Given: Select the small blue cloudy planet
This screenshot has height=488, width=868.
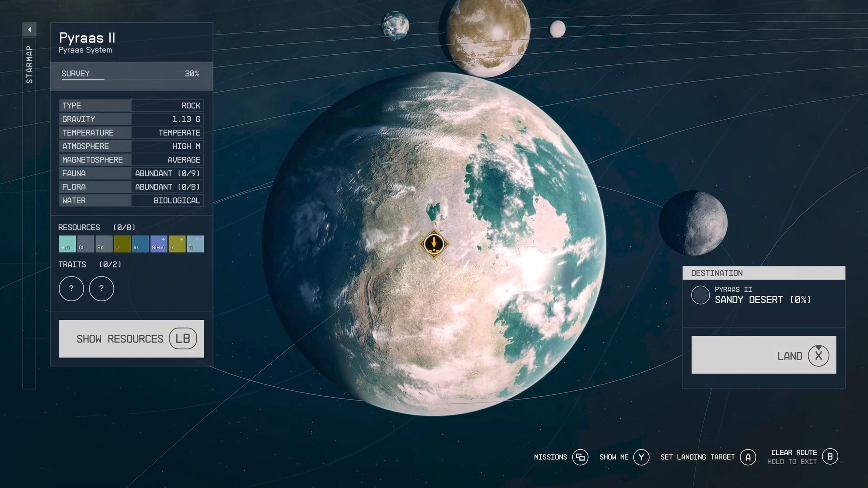Looking at the screenshot, I should click(x=395, y=26).
